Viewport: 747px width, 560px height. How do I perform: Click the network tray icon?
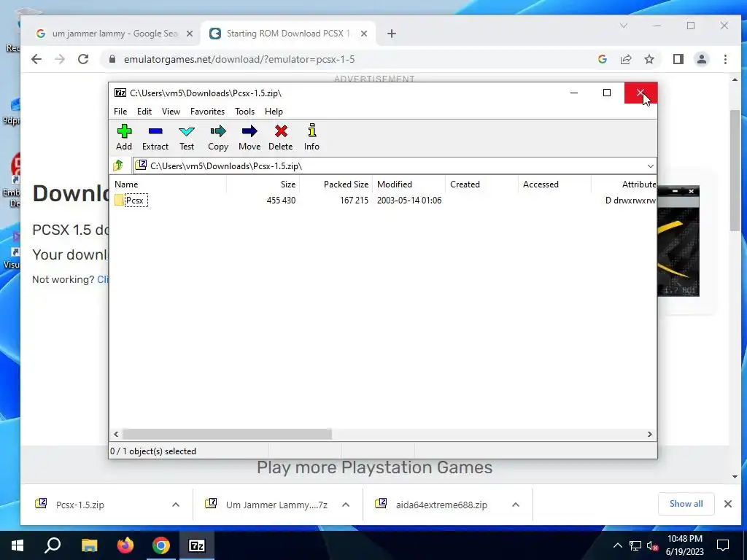tap(635, 545)
